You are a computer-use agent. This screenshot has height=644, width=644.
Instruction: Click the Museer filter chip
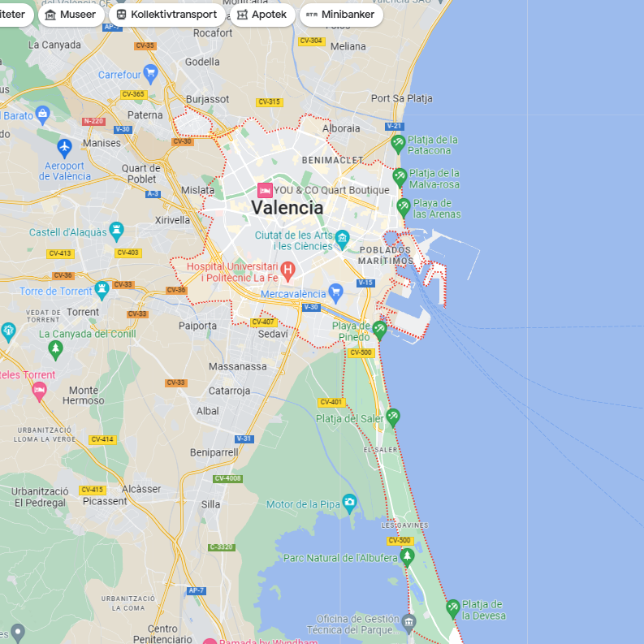[x=71, y=15]
